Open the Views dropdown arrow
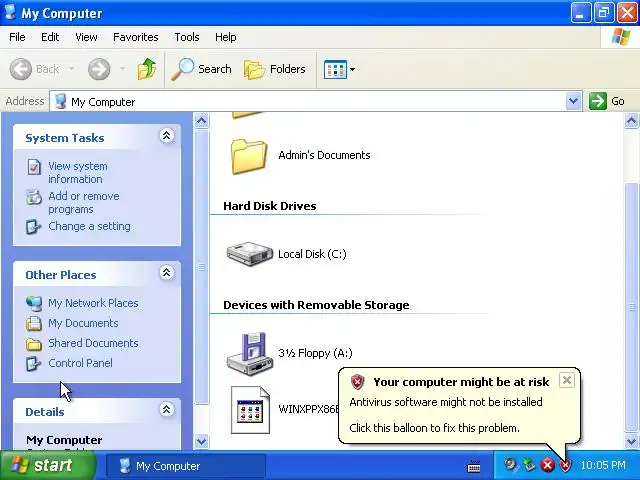 tap(352, 69)
